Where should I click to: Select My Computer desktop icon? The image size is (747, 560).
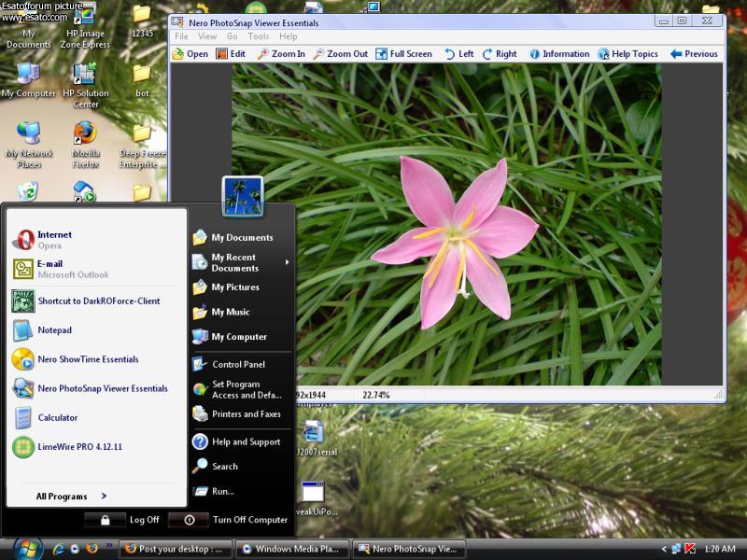pos(28,80)
